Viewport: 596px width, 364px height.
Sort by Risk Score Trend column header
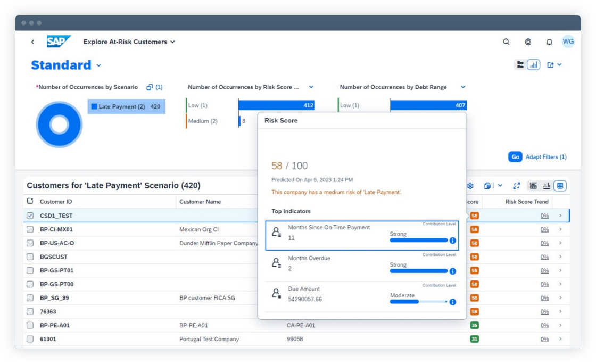click(527, 202)
